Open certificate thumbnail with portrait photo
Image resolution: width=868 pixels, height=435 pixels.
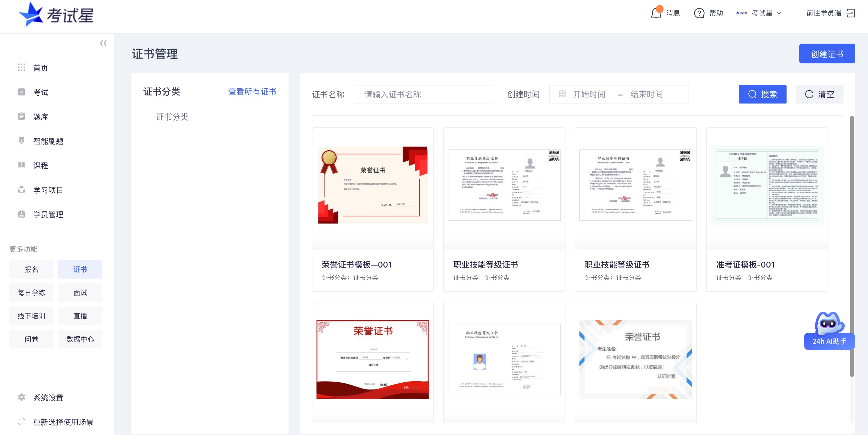point(504,359)
